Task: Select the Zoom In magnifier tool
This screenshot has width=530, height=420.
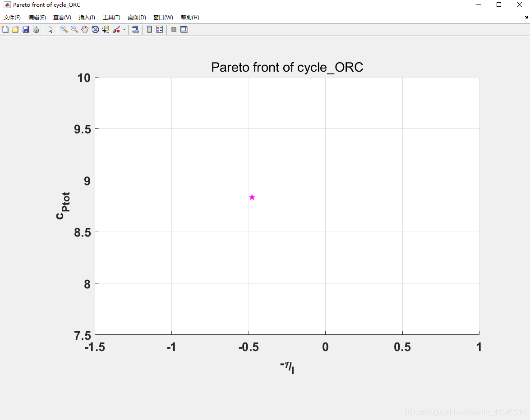Action: 64,29
